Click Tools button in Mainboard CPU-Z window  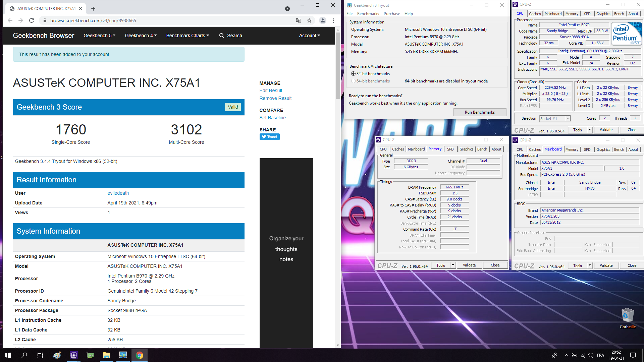click(577, 265)
